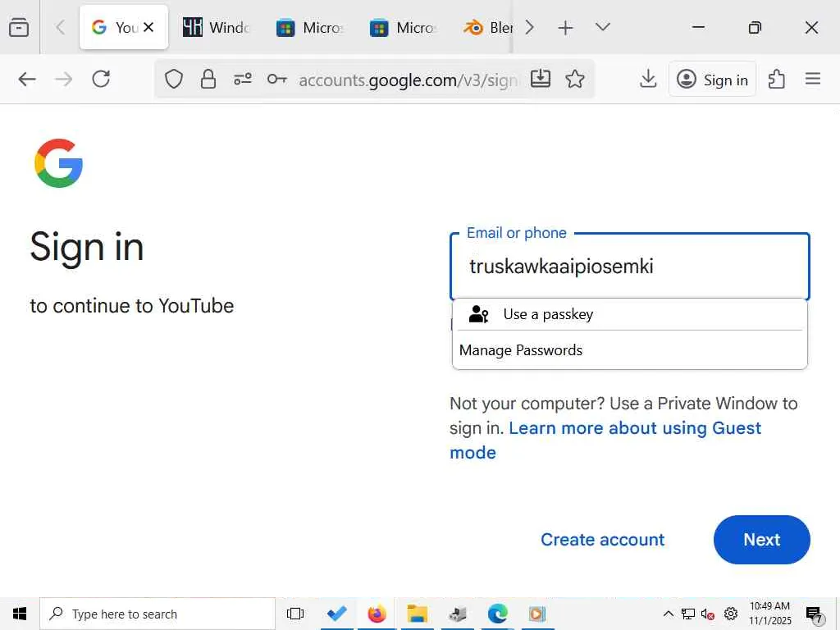Switch to the Blender tab

click(488, 27)
